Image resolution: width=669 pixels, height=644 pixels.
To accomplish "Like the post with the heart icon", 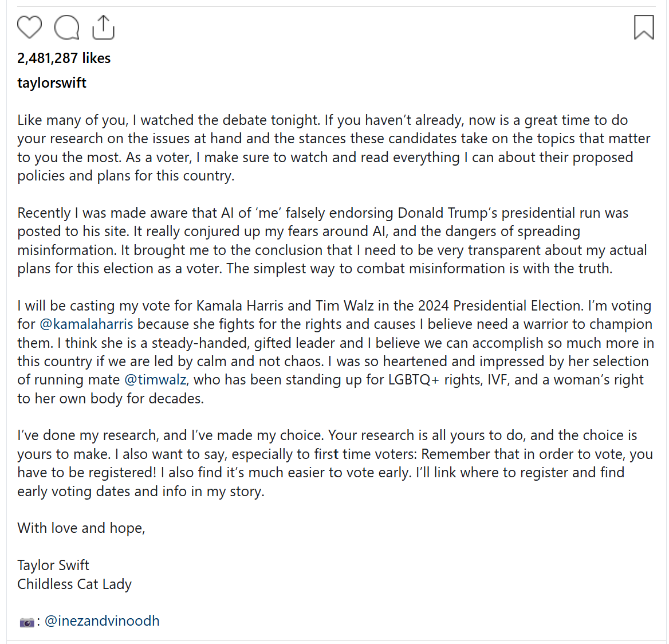I will pyautogui.click(x=29, y=28).
